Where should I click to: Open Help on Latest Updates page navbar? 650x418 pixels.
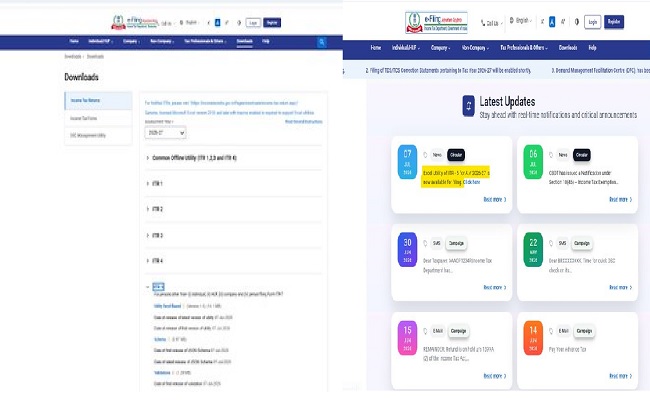[592, 48]
